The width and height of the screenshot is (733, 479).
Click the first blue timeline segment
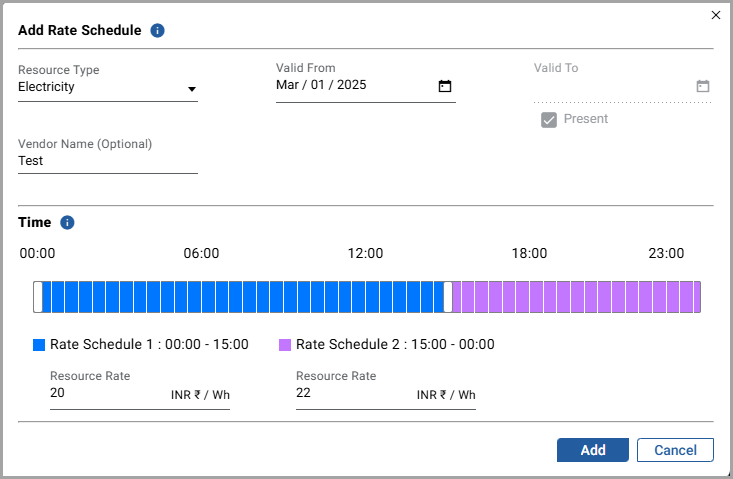pyautogui.click(x=48, y=297)
